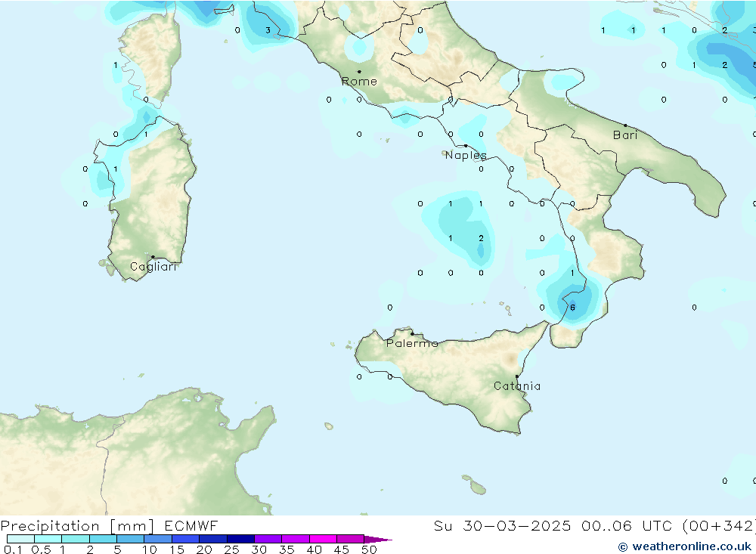Select the 10–15 mm legend swatch
The image size is (756, 554).
coord(158,539)
